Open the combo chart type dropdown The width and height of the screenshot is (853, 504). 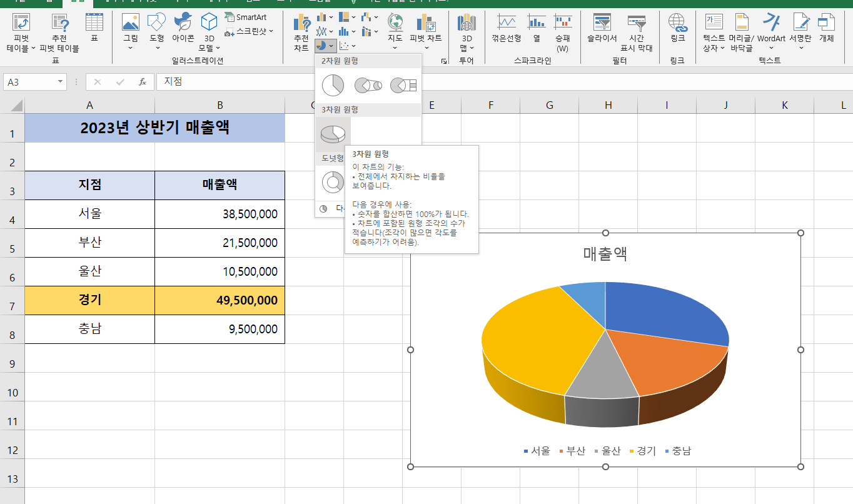370,31
